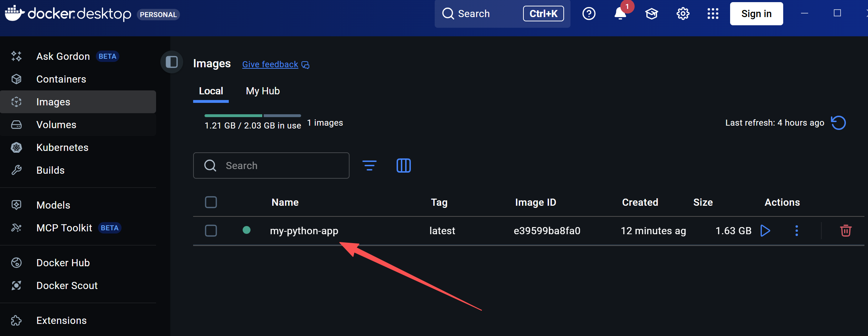Sort by the Name column header

pyautogui.click(x=285, y=202)
